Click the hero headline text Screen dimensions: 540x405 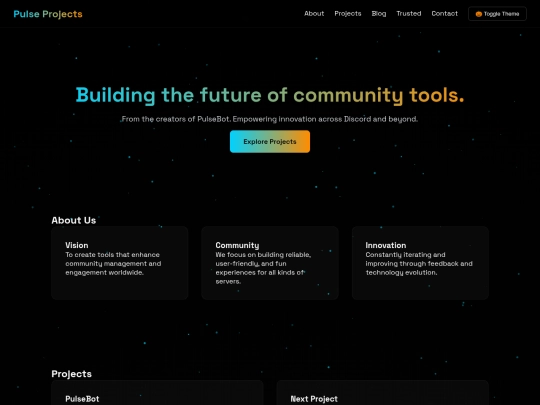click(270, 95)
